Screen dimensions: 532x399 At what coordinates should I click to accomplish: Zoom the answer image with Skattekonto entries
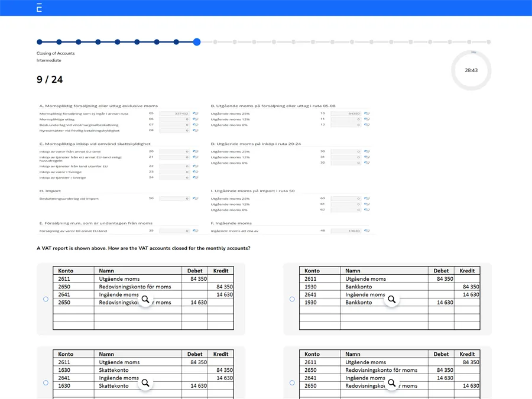(145, 383)
